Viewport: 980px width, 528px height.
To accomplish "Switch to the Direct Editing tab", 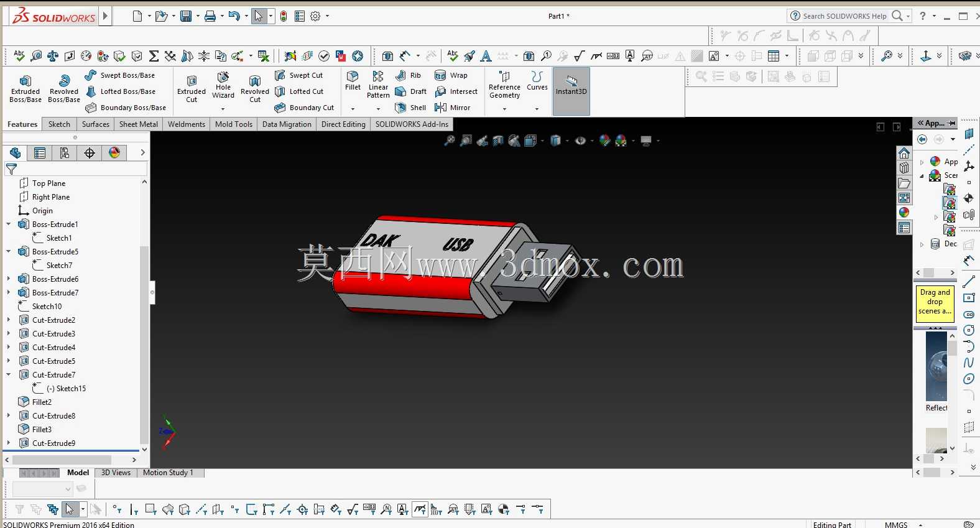I will pyautogui.click(x=343, y=124).
